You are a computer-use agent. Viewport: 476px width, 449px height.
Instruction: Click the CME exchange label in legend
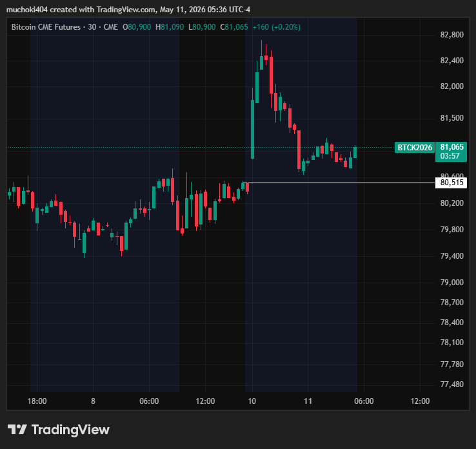pyautogui.click(x=111, y=27)
